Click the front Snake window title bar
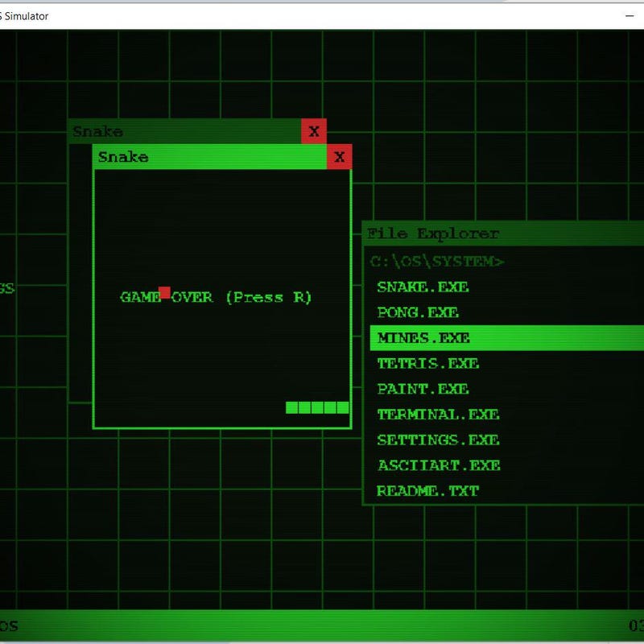This screenshot has height=644, width=644. 210,157
